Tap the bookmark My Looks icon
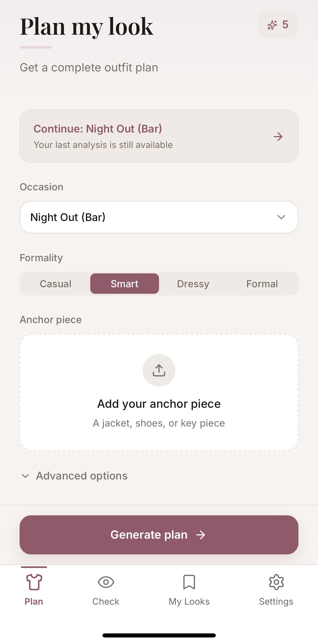The width and height of the screenshot is (318, 644). (x=189, y=582)
